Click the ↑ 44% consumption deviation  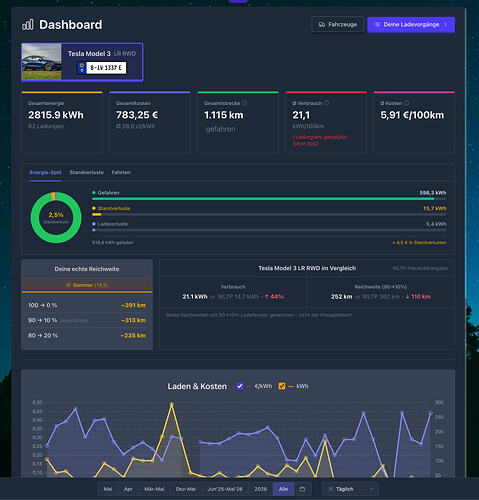click(x=274, y=297)
